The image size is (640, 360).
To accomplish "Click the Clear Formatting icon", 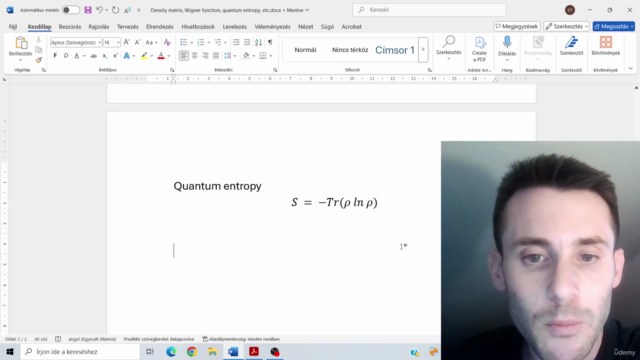I will tap(167, 42).
